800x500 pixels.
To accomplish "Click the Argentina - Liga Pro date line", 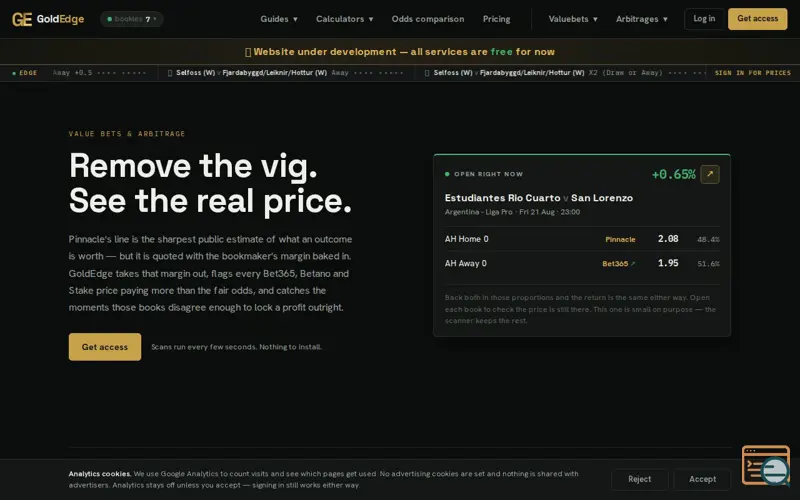I will coord(512,212).
